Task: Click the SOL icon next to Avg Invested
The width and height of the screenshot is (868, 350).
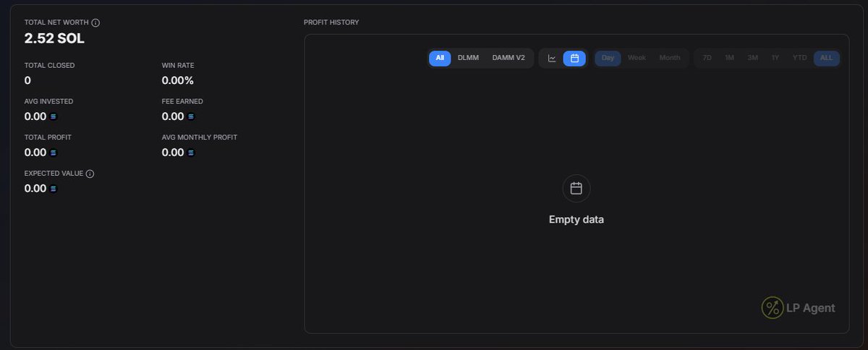Action: coord(53,116)
